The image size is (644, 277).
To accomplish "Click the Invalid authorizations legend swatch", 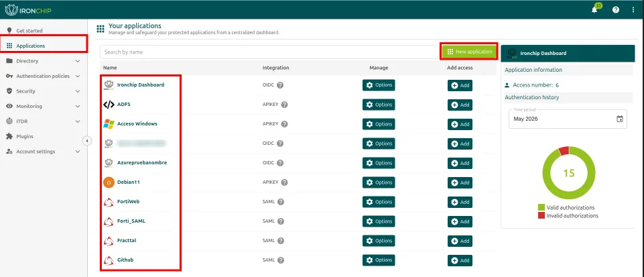I will [x=541, y=216].
